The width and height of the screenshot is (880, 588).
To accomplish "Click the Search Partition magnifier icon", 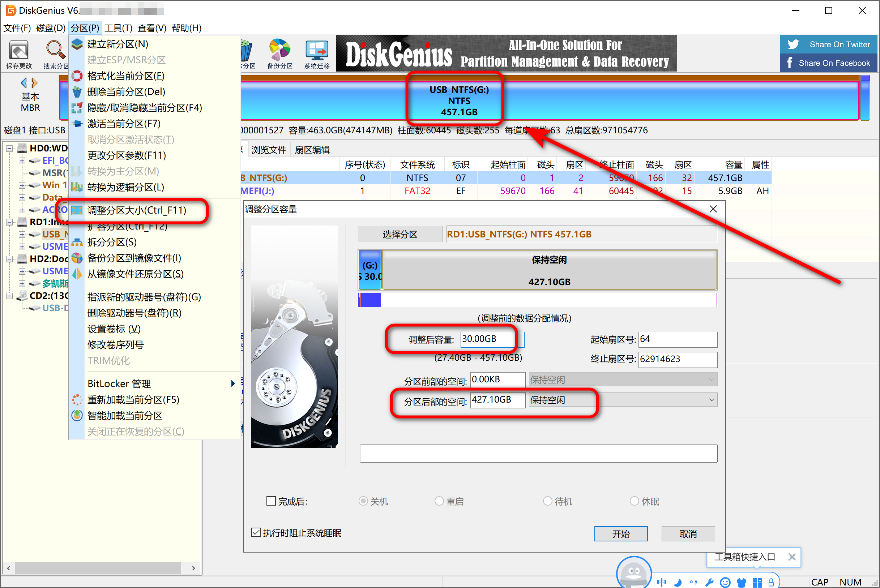I will pyautogui.click(x=55, y=50).
